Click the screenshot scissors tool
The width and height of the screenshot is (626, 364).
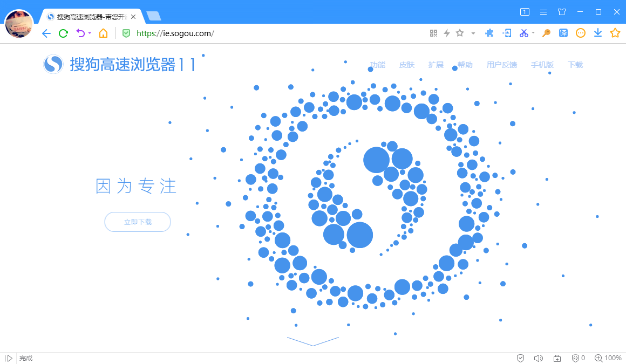pyautogui.click(x=524, y=33)
